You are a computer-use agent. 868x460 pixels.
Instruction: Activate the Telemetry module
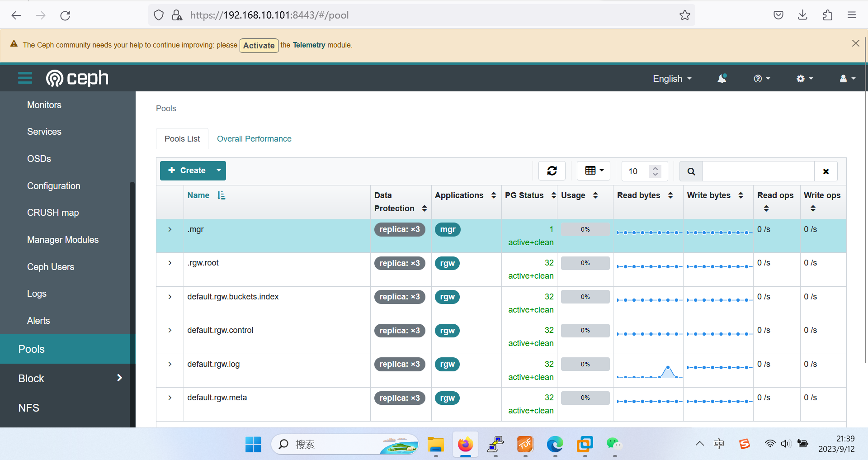coord(259,45)
